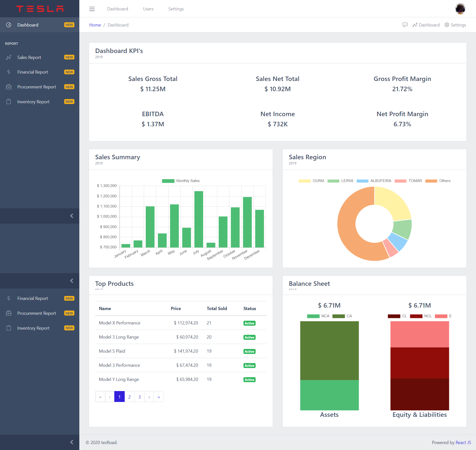The width and height of the screenshot is (476, 450).
Task: Click the Tesla logo
Action: pos(40,9)
